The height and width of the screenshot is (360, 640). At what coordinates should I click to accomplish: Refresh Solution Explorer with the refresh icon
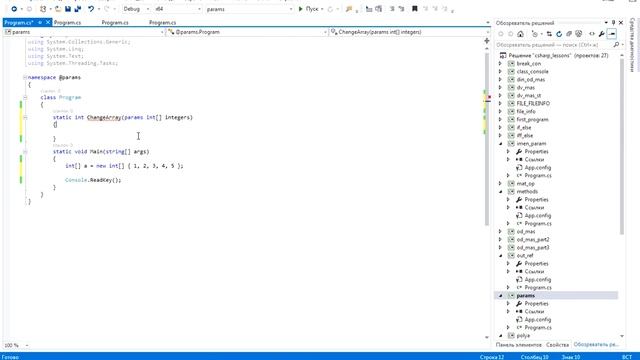pos(559,34)
